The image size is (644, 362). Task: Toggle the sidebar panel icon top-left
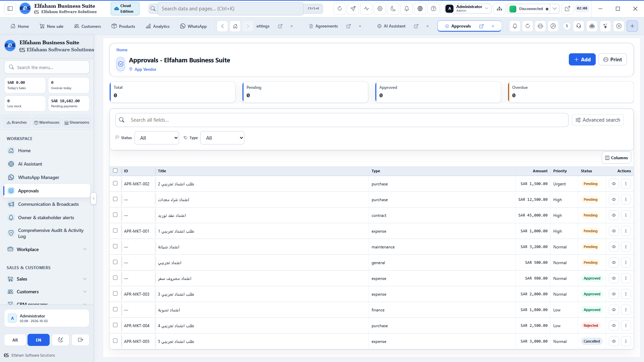(10, 9)
